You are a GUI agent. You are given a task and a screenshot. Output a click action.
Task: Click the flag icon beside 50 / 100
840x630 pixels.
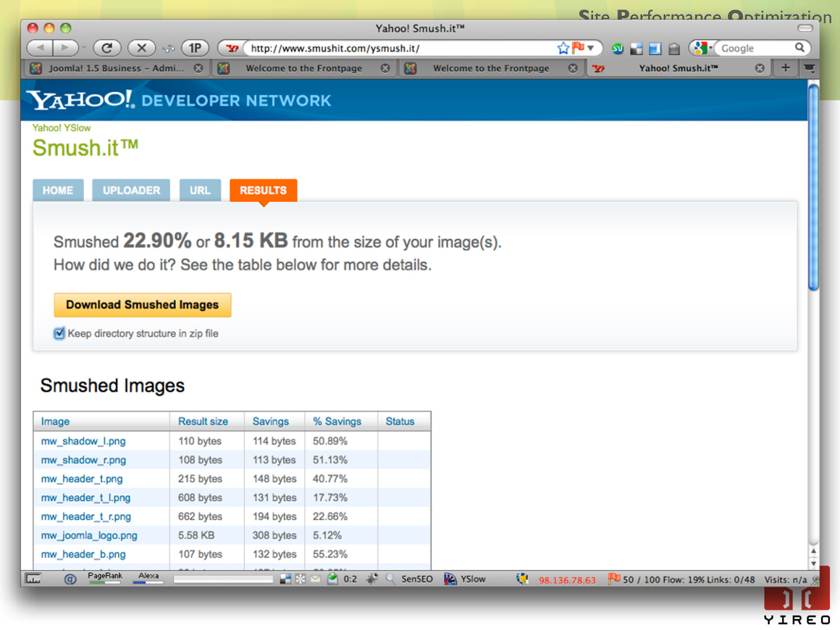click(614, 579)
